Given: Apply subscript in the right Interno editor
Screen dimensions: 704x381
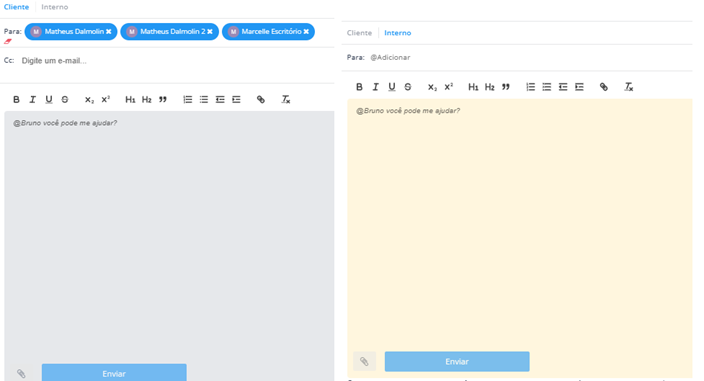Looking at the screenshot, I should (x=432, y=87).
